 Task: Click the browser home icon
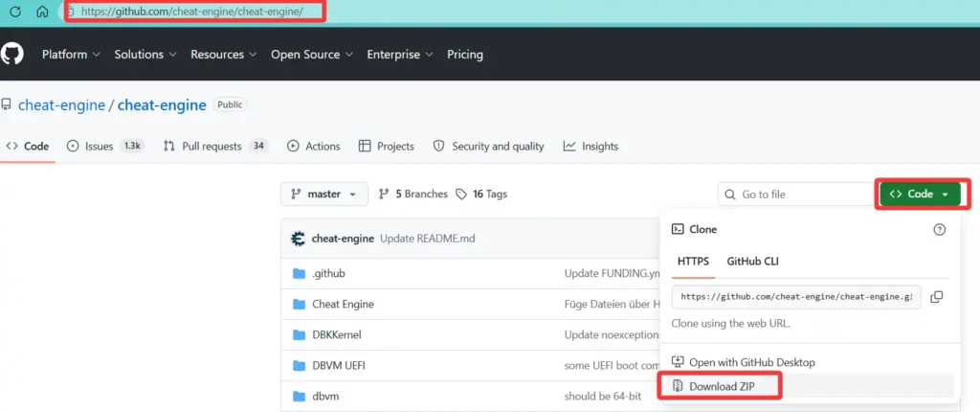42,11
